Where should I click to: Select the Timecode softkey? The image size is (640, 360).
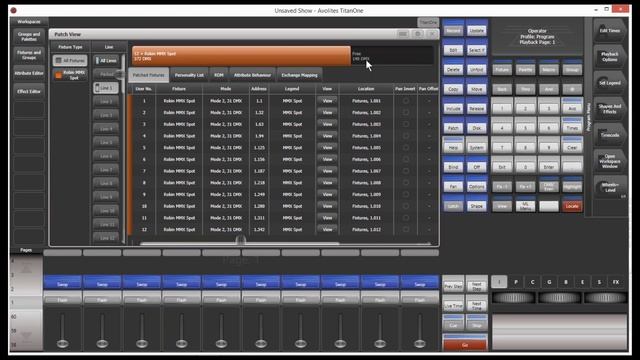tap(609, 135)
